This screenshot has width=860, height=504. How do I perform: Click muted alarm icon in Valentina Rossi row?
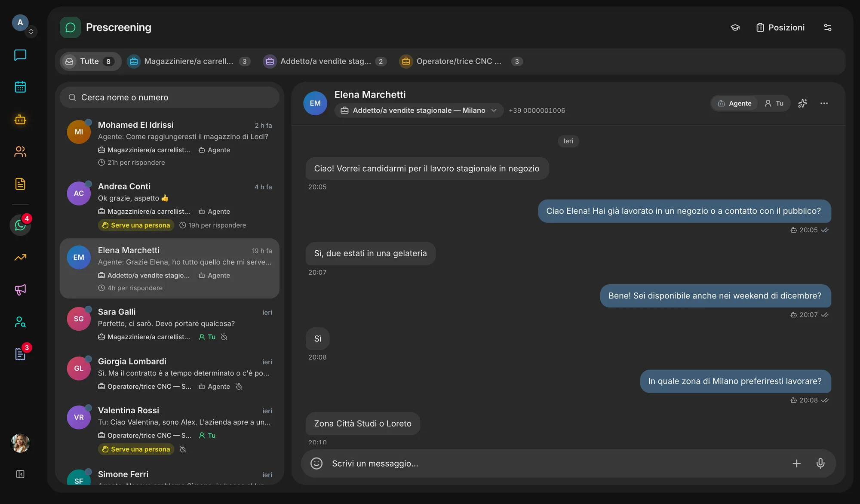pos(183,449)
